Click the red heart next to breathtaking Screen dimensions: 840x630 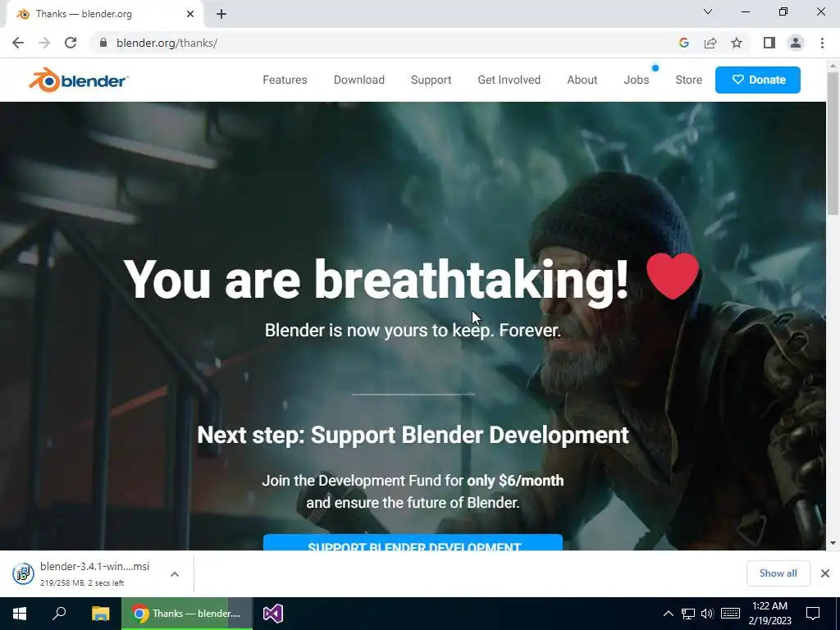click(x=673, y=276)
